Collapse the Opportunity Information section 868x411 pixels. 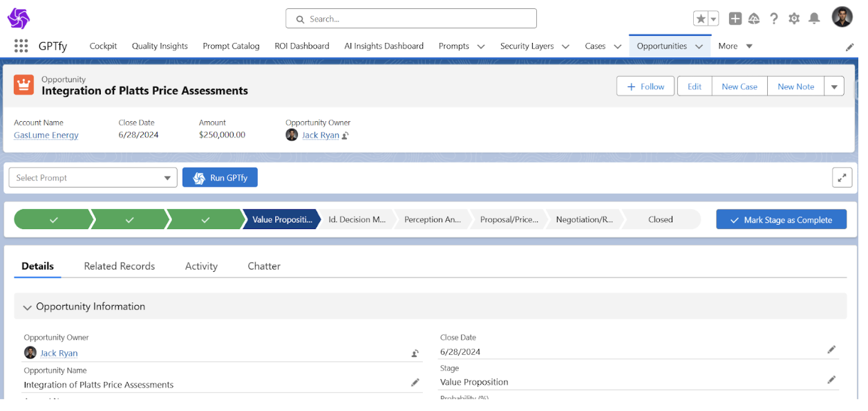(27, 307)
